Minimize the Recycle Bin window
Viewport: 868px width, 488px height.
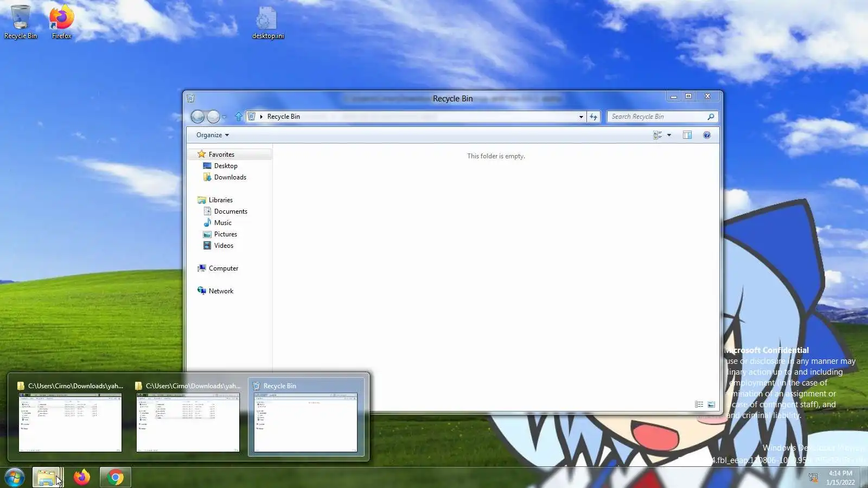[x=673, y=97]
